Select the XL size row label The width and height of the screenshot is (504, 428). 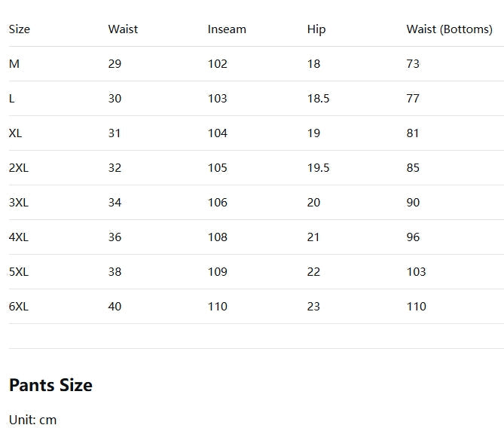(15, 133)
